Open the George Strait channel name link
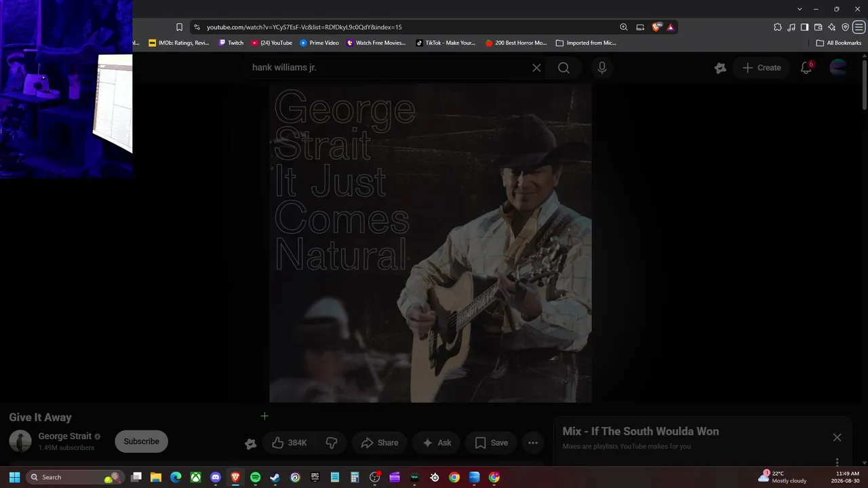 pyautogui.click(x=65, y=436)
